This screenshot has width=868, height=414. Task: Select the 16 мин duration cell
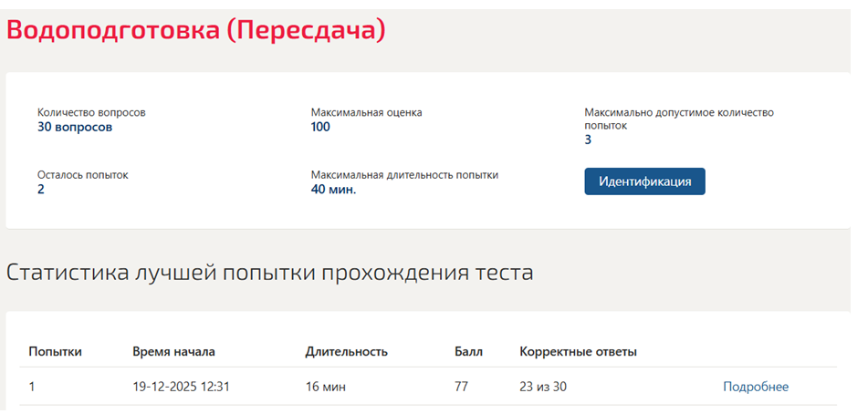(326, 387)
